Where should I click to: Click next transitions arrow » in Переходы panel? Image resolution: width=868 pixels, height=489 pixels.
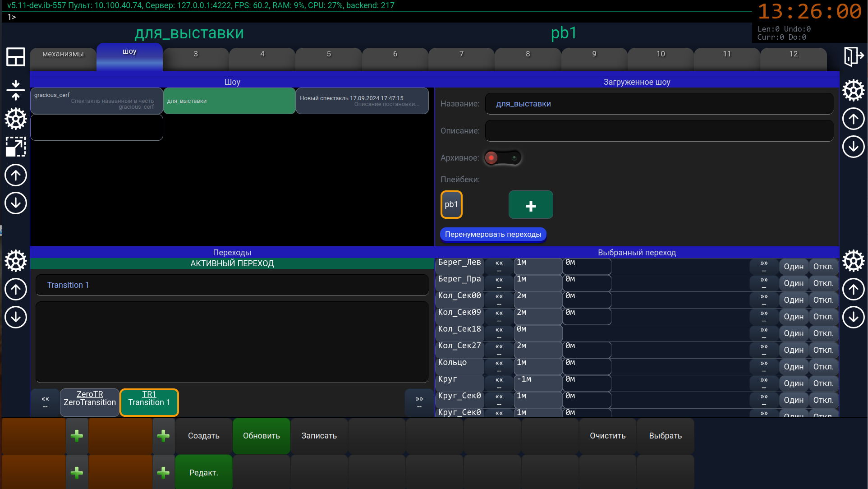click(x=419, y=402)
